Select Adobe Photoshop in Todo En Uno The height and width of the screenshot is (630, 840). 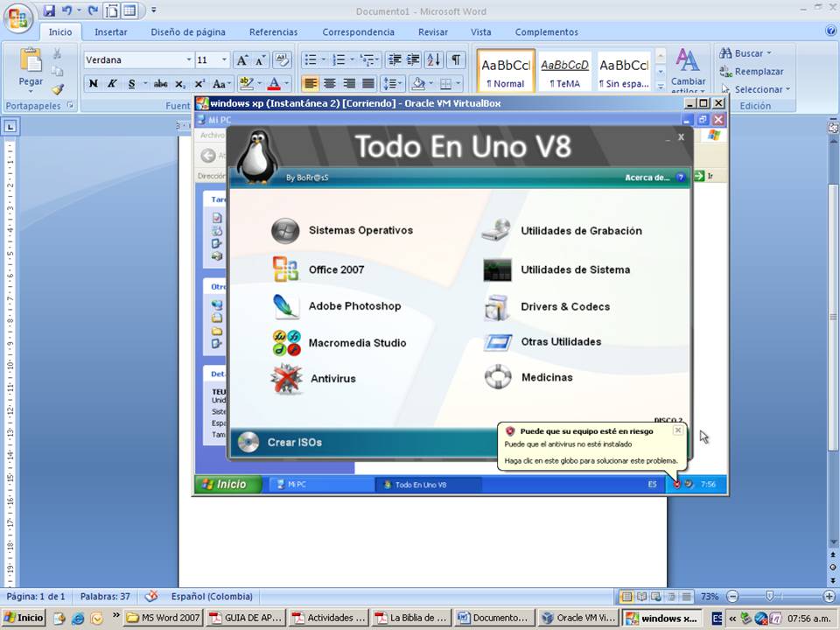coord(354,306)
